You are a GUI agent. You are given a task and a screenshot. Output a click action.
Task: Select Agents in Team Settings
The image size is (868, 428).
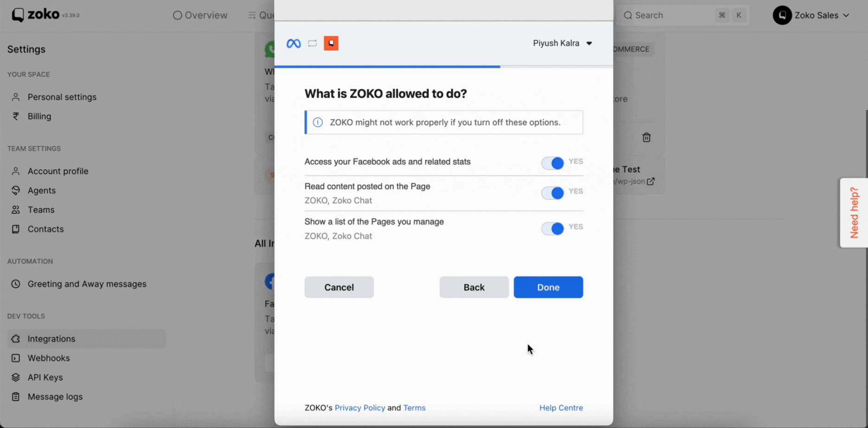[41, 190]
